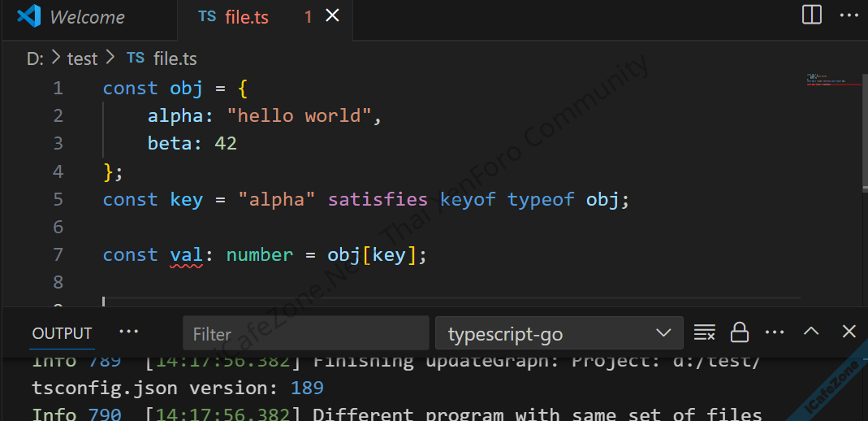
Task: Switch to the Welcome tab
Action: point(88,16)
